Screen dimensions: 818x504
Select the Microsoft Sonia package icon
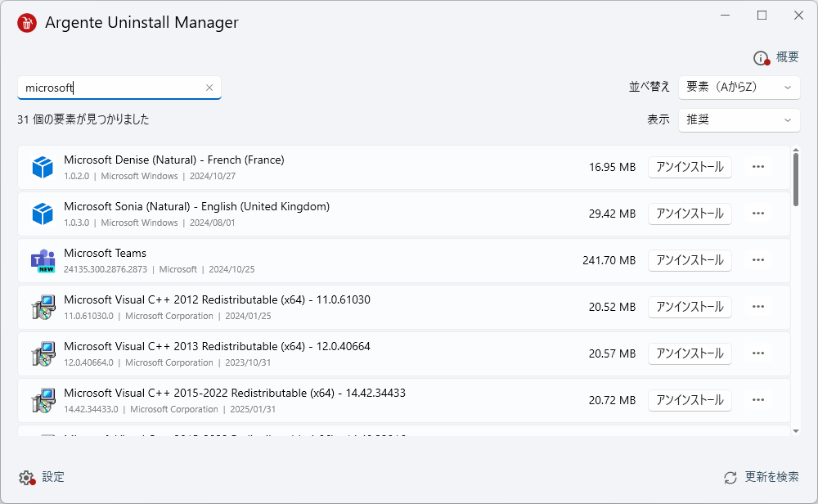click(43, 214)
